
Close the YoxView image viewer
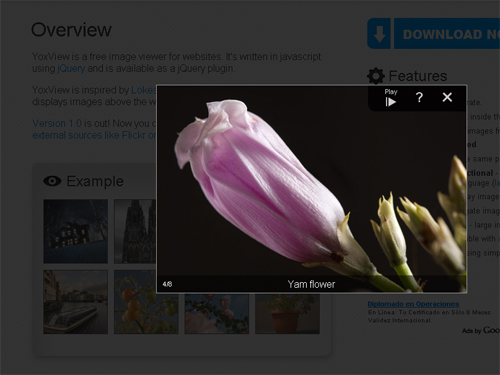[x=447, y=97]
